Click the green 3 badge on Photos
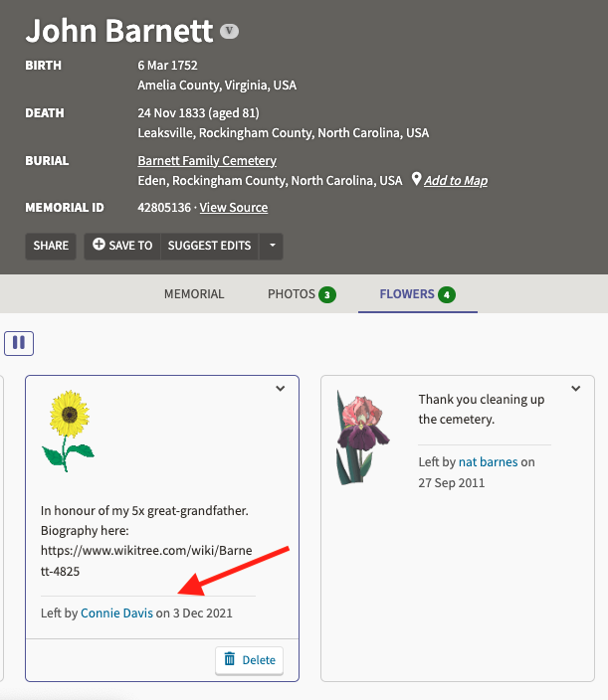The image size is (608, 700). coord(327,294)
